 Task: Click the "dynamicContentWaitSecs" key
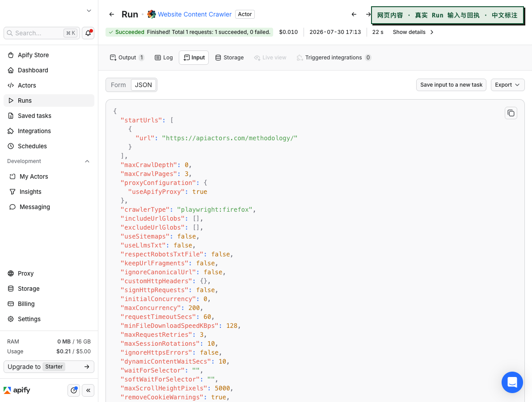pyautogui.click(x=165, y=361)
